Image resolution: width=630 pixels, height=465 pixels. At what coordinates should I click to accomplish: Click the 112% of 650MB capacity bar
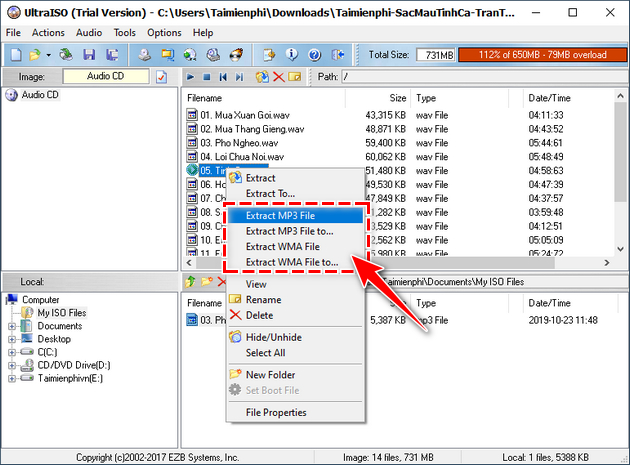[x=542, y=55]
